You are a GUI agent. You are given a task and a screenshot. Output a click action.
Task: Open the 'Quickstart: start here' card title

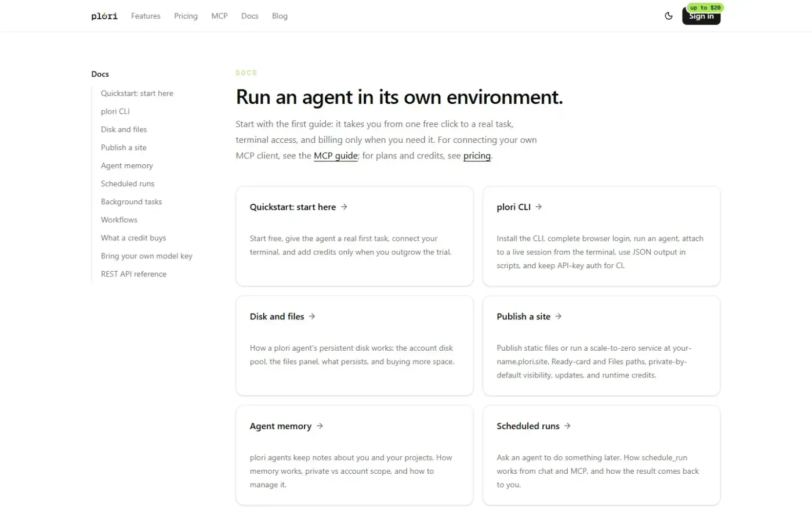pos(293,207)
